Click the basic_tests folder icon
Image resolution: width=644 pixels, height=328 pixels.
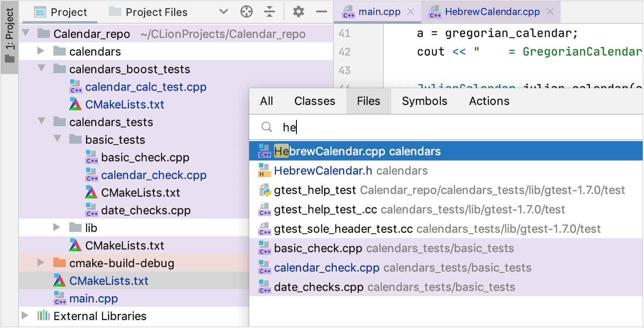click(x=75, y=139)
